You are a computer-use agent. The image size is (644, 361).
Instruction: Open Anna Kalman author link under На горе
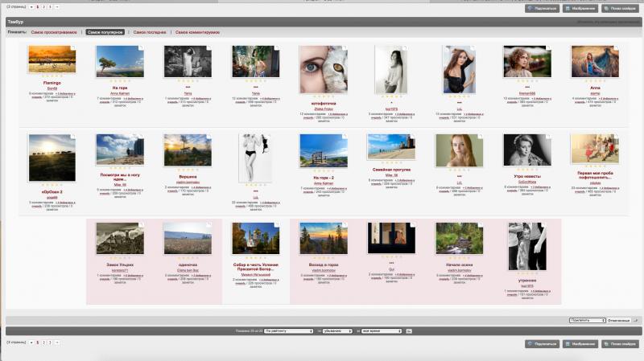[x=120, y=93]
